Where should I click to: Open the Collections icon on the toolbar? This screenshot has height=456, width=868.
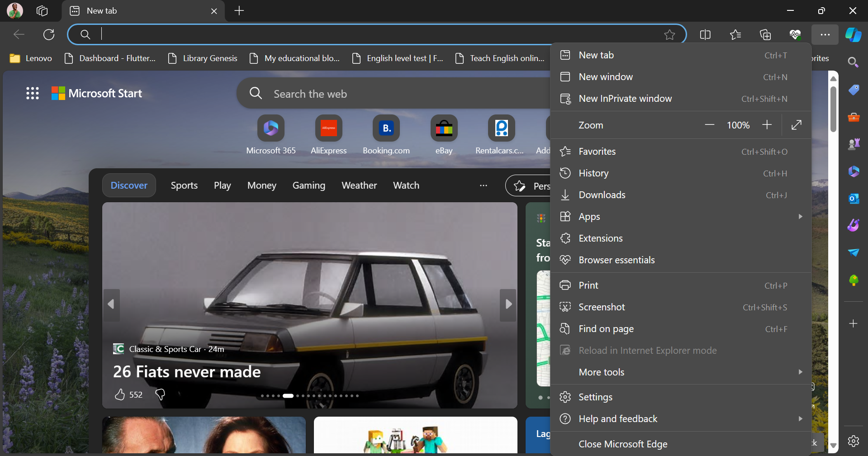click(765, 34)
